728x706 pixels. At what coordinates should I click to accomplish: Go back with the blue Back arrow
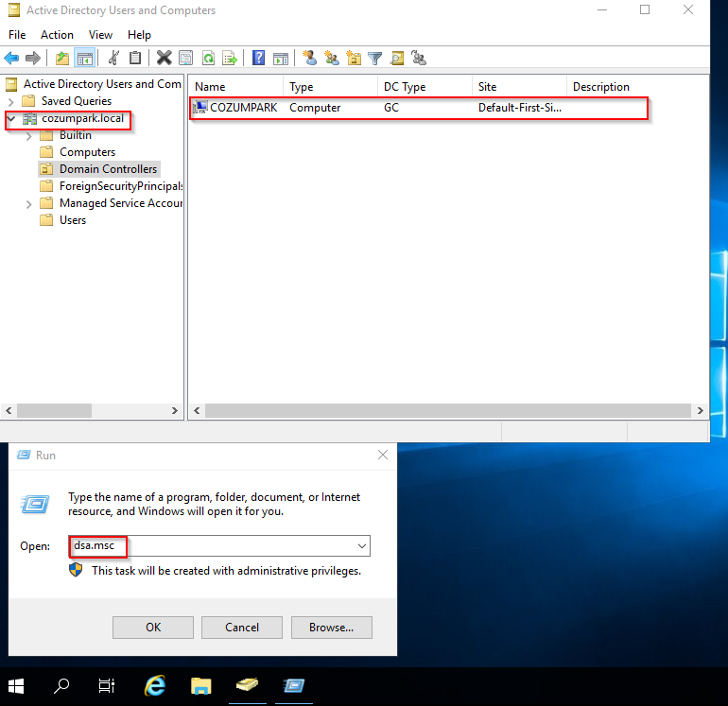[x=11, y=58]
